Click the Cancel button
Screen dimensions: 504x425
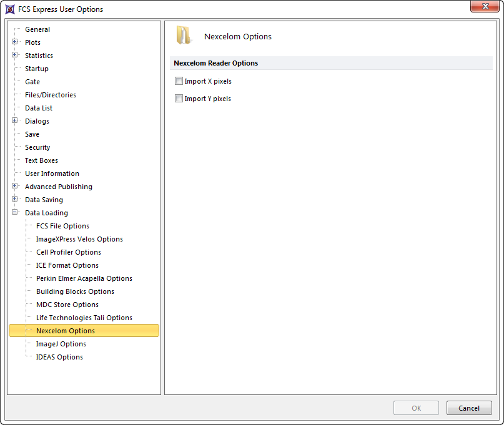(469, 408)
